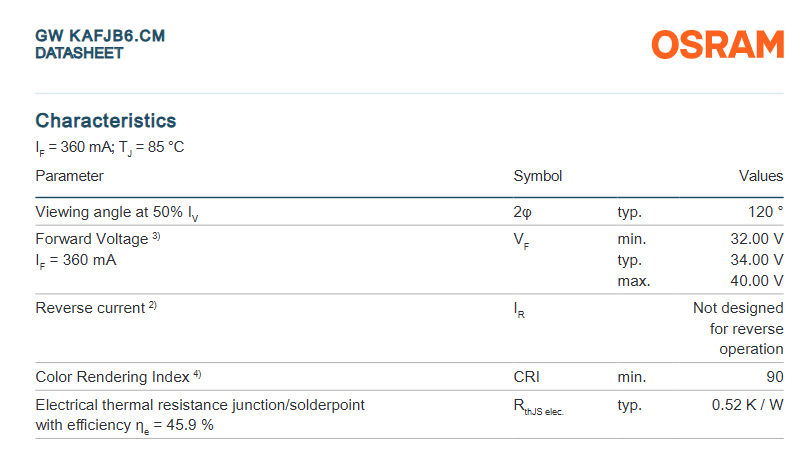Click the CRI symbol
This screenshot has width=805, height=458.
click(527, 377)
